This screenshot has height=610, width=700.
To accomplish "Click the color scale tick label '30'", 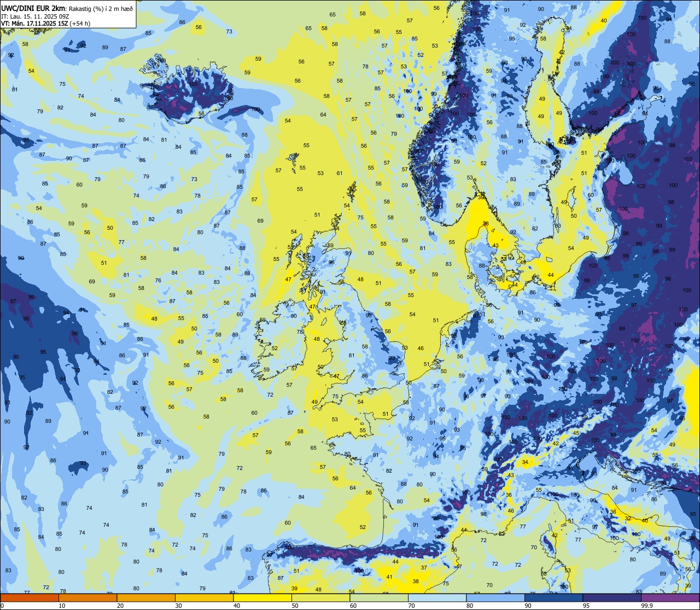I will coord(178,606).
